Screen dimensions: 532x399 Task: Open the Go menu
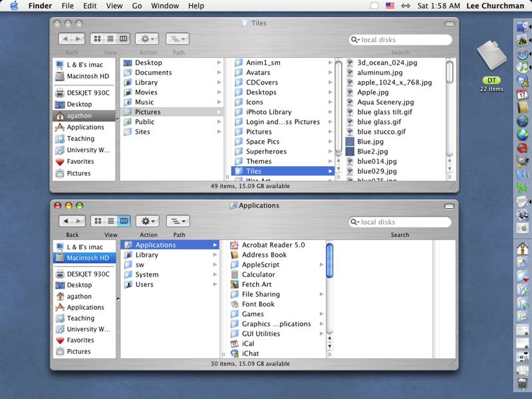[x=137, y=6]
